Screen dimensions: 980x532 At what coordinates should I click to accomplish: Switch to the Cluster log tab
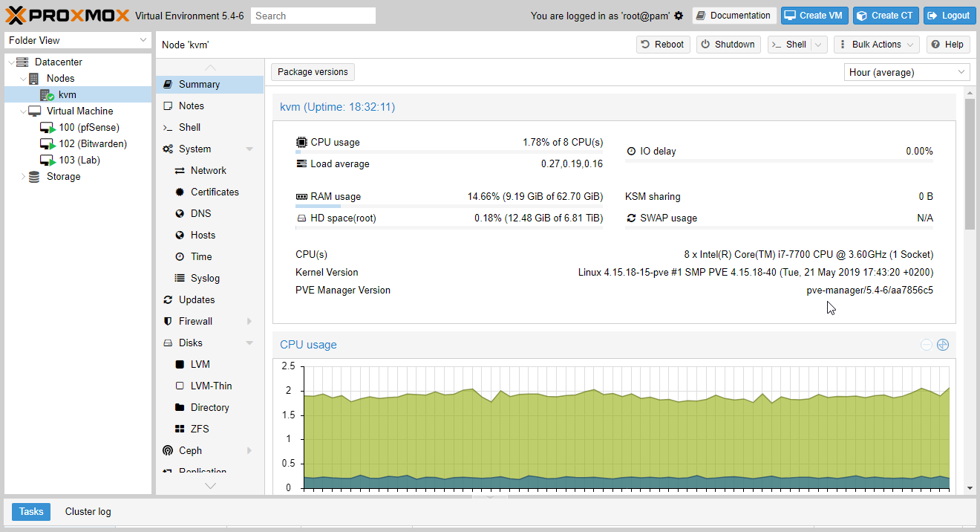click(x=88, y=512)
